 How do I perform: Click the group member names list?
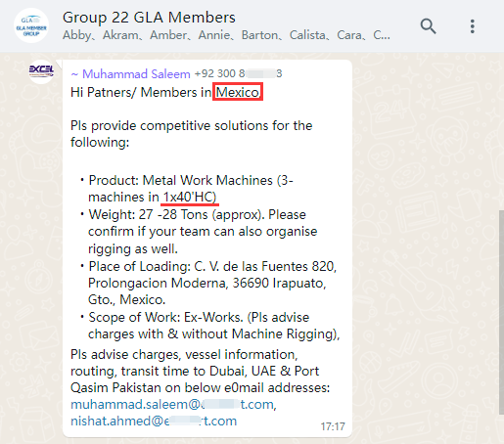(226, 35)
